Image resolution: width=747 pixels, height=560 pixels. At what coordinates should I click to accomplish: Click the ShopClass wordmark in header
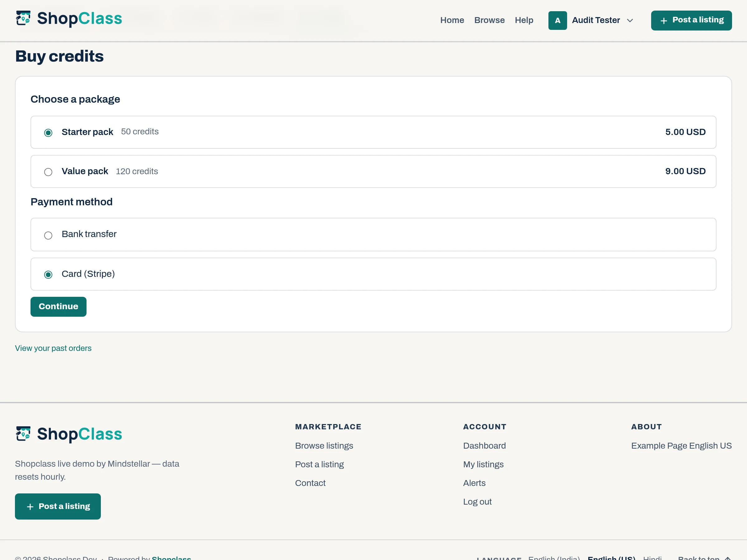pyautogui.click(x=79, y=19)
